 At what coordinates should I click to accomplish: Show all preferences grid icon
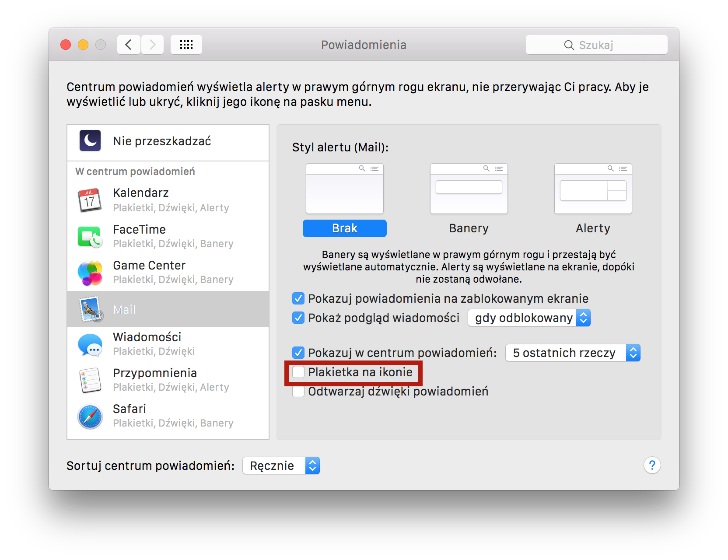pyautogui.click(x=186, y=45)
